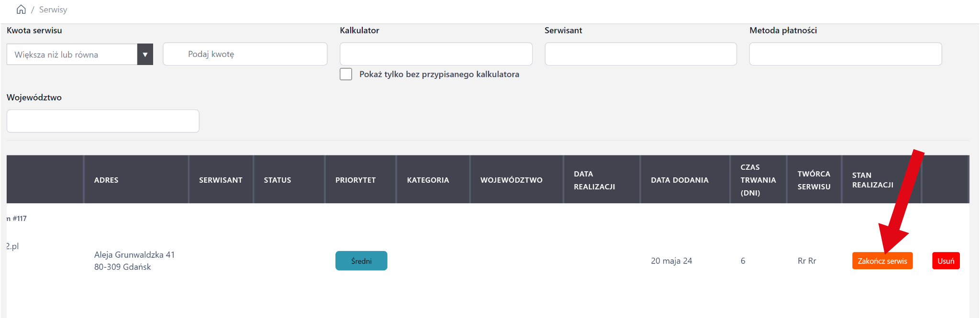
Task: Enable Pokaż tylko bez przypisanego kalkulatora checkbox
Action: tap(346, 74)
